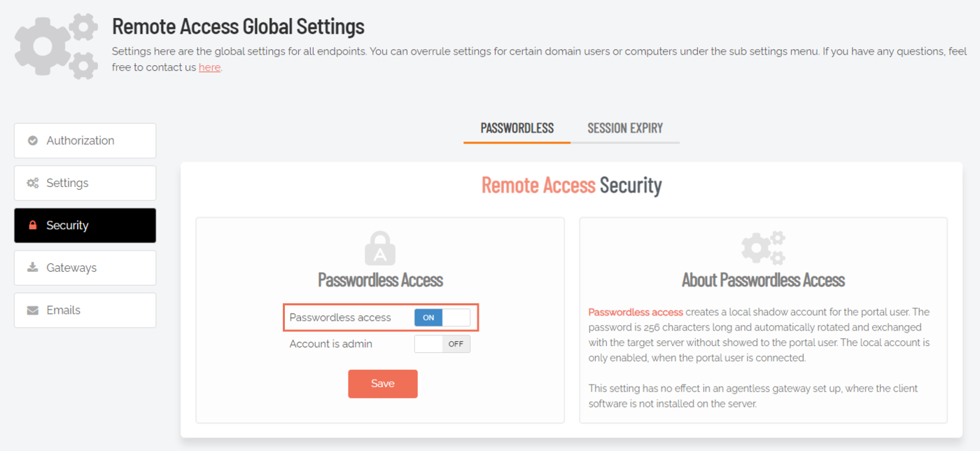Click the Emails envelope icon

click(x=33, y=310)
